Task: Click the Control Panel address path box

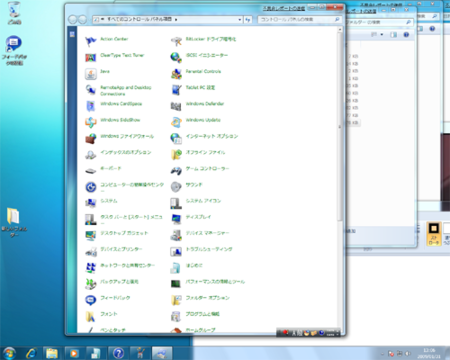Action: (x=167, y=20)
